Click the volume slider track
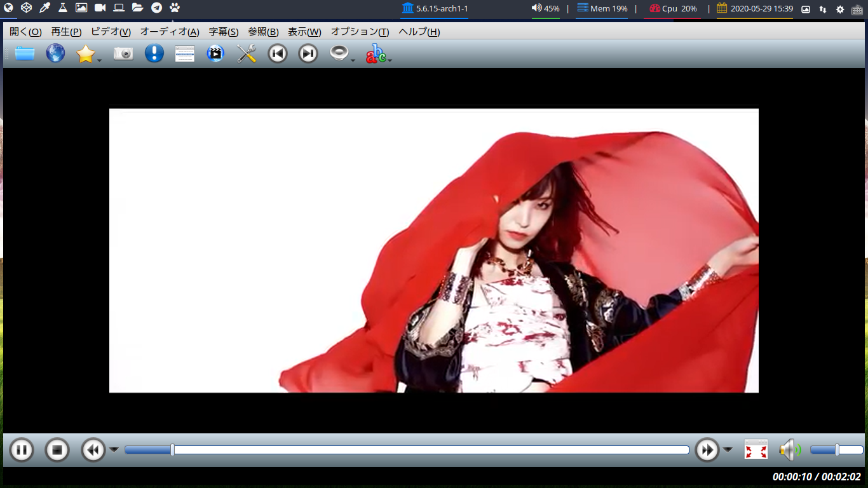868x488 pixels. pos(837,450)
